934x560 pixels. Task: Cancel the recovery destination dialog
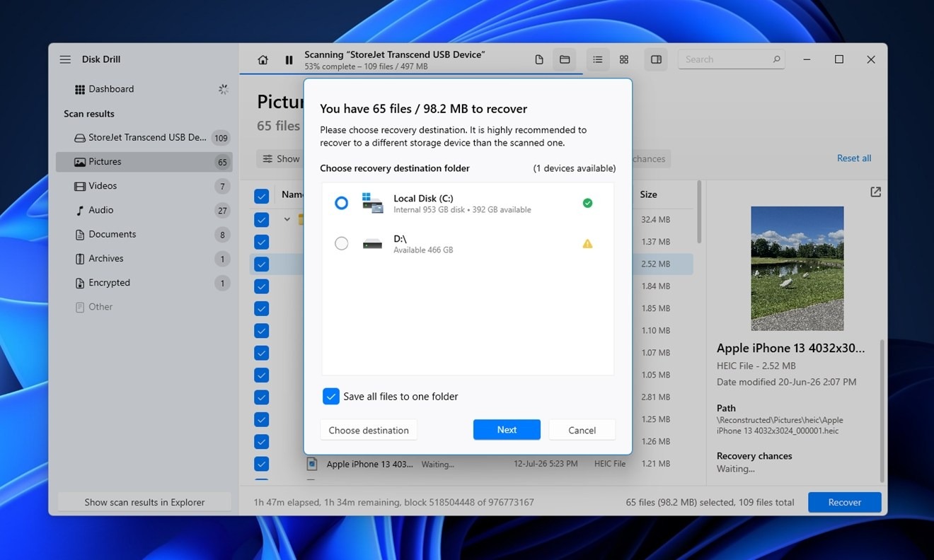point(582,430)
